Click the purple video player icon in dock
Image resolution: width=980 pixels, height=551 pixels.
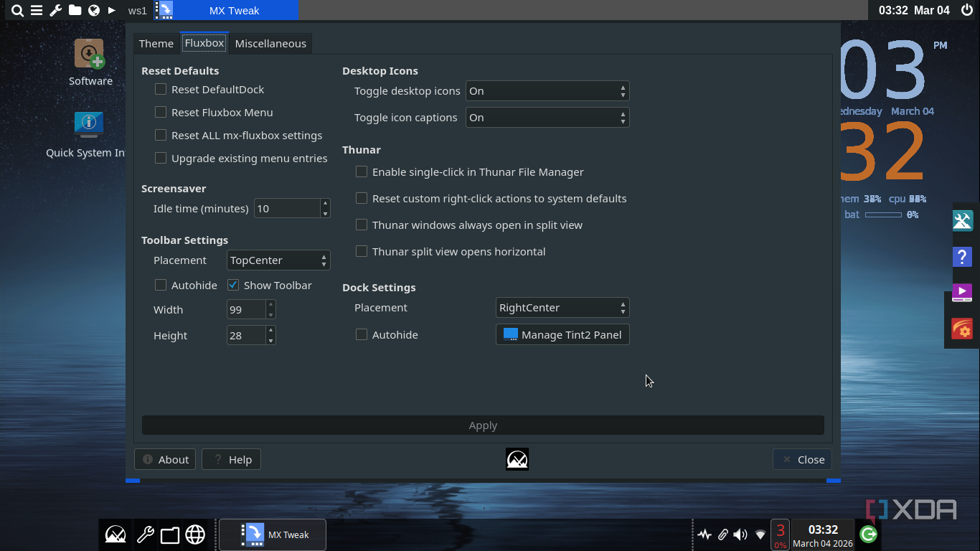962,293
